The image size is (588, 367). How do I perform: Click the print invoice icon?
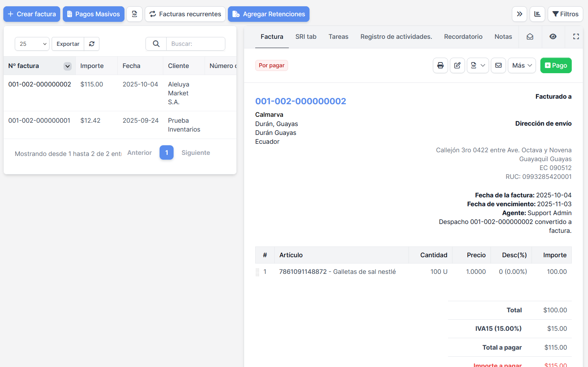click(440, 65)
